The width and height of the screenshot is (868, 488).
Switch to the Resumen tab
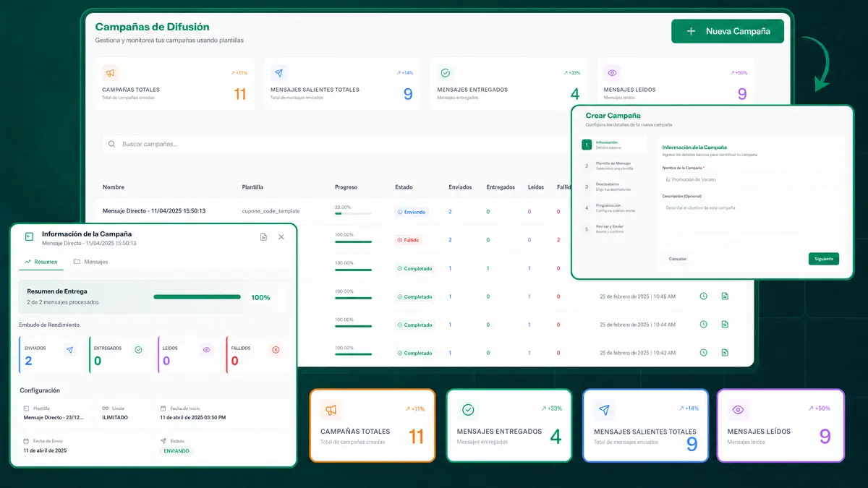point(41,262)
